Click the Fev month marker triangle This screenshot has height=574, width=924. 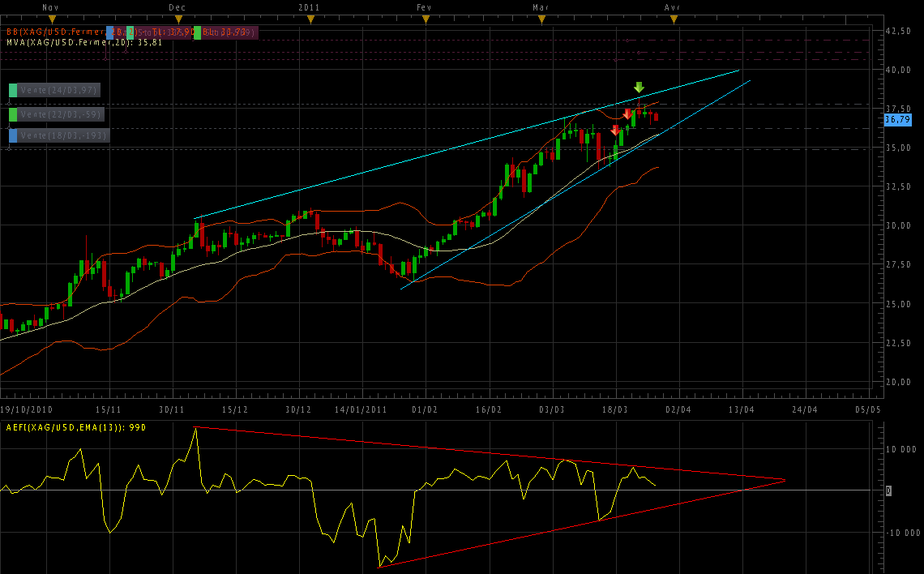tap(424, 19)
